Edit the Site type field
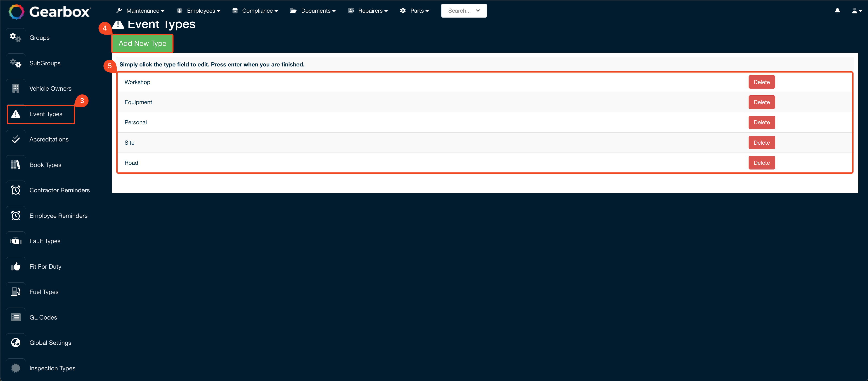This screenshot has height=381, width=868. click(431, 143)
